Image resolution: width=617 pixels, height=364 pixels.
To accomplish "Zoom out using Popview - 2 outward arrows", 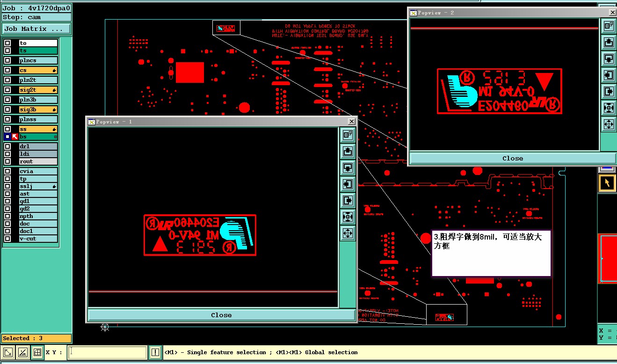I will pyautogui.click(x=609, y=124).
